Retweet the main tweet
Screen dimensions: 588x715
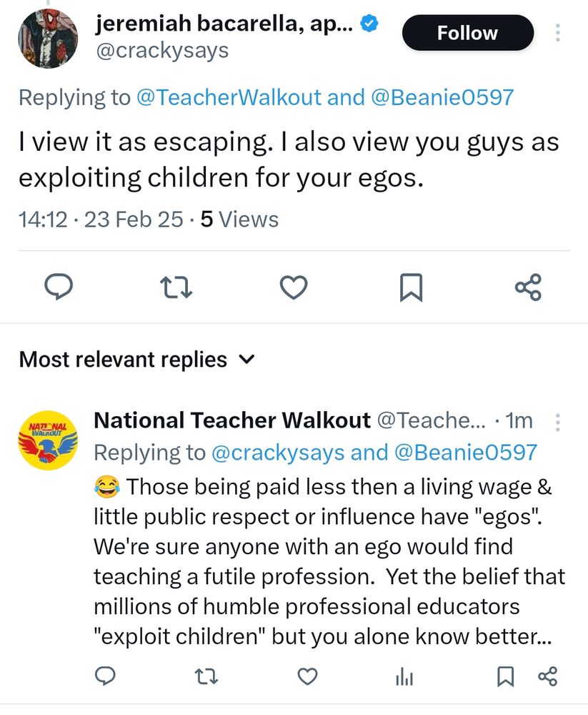(x=176, y=287)
